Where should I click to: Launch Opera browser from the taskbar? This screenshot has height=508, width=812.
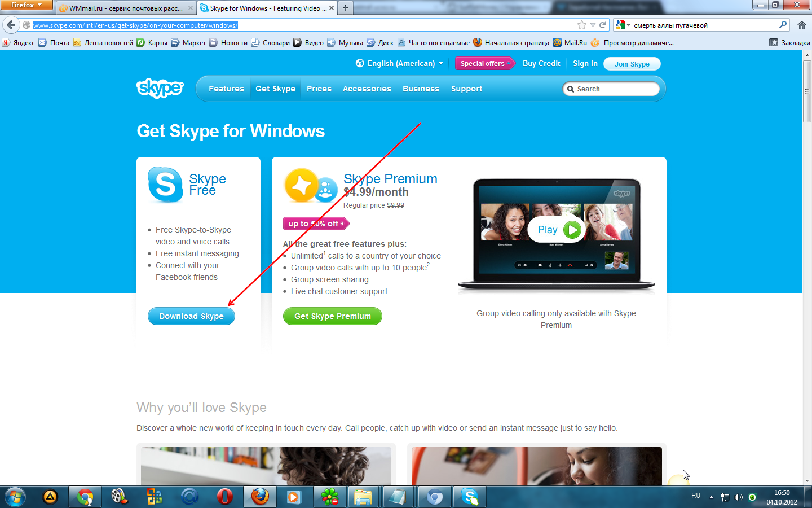point(224,497)
